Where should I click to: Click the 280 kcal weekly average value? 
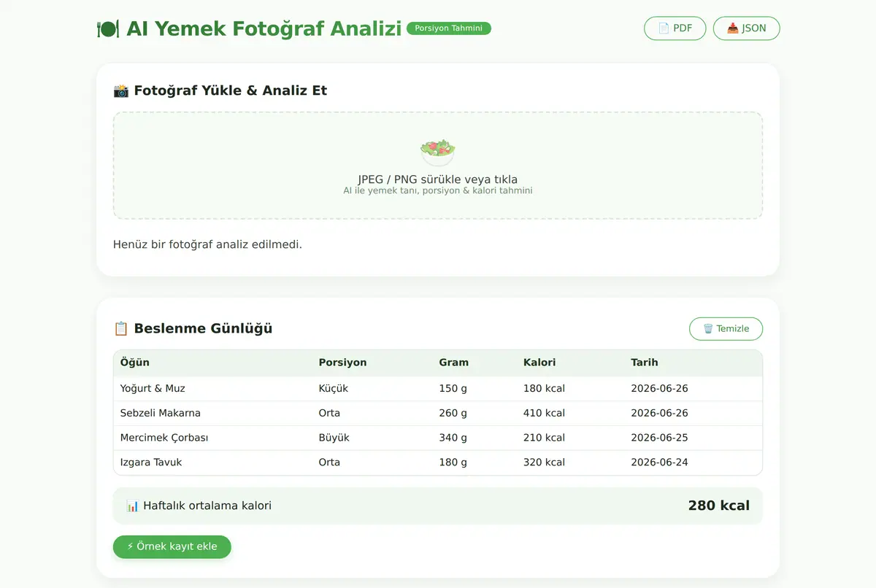(x=719, y=506)
